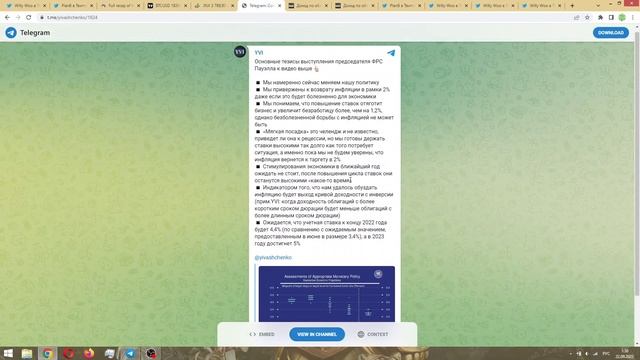This screenshot has width=640, height=360.
Task: Open the YVI channel avatar
Action: point(240,52)
